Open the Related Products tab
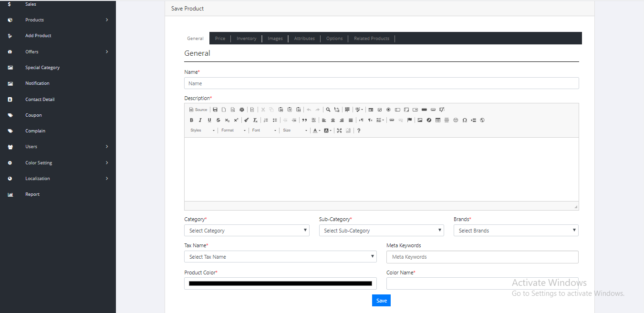This screenshot has width=644, height=313. (x=371, y=39)
